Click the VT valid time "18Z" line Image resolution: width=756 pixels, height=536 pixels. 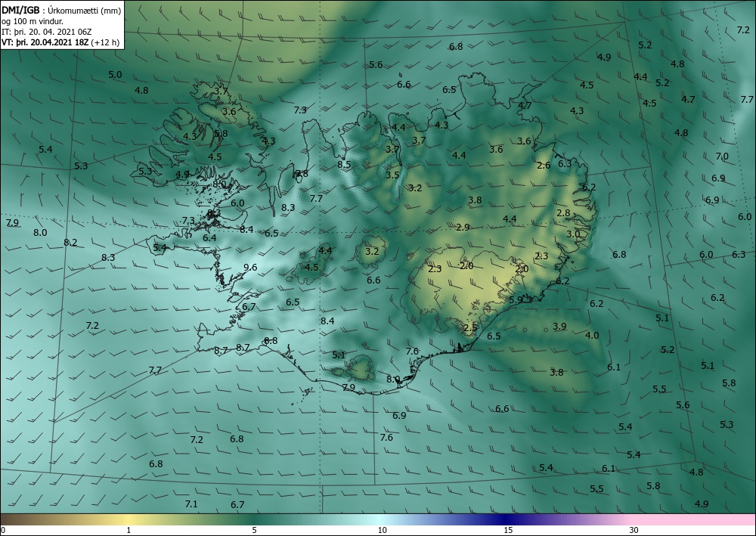(44, 42)
